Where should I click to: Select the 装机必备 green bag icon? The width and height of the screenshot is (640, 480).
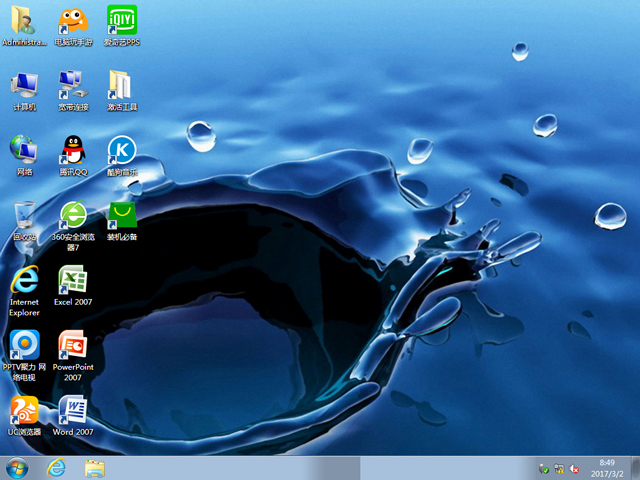(x=121, y=216)
